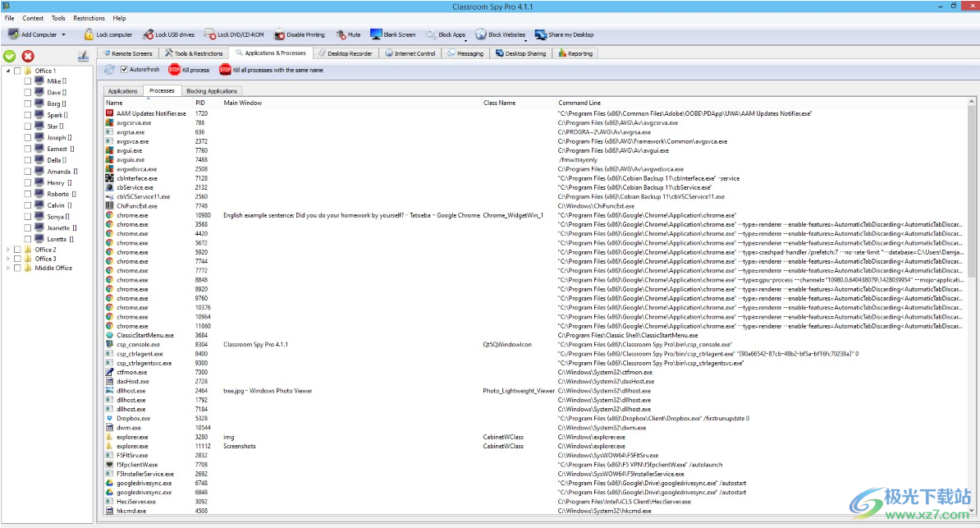Click the ctfmon.exe pen icon
Image resolution: width=980 pixels, height=528 pixels.
(109, 372)
